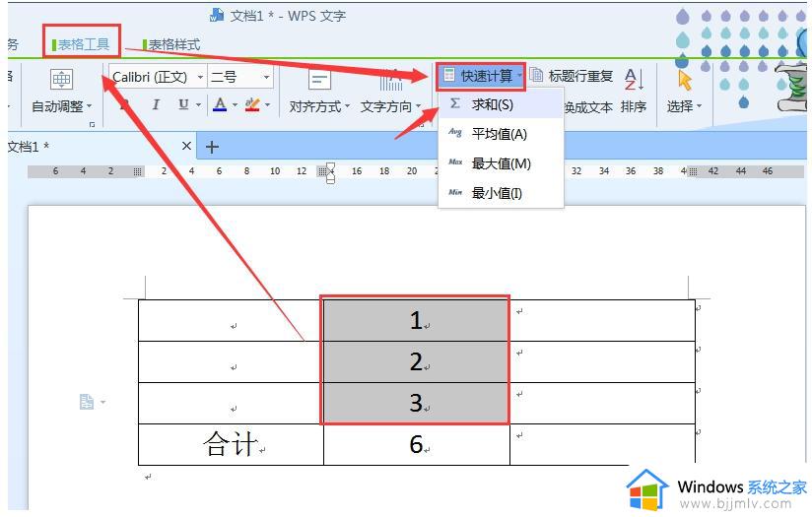This screenshot has width=812, height=517.
Task: Click the table cell containing 1
Action: (x=417, y=320)
